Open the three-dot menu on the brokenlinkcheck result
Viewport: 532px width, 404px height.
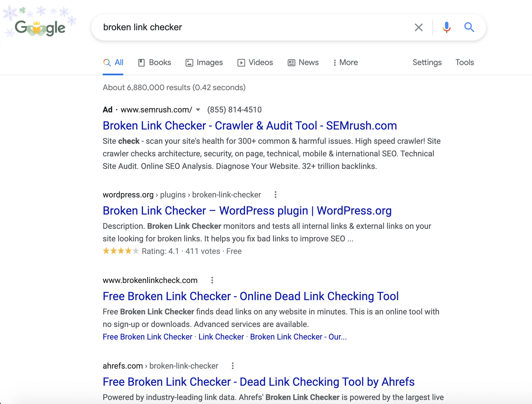point(212,280)
